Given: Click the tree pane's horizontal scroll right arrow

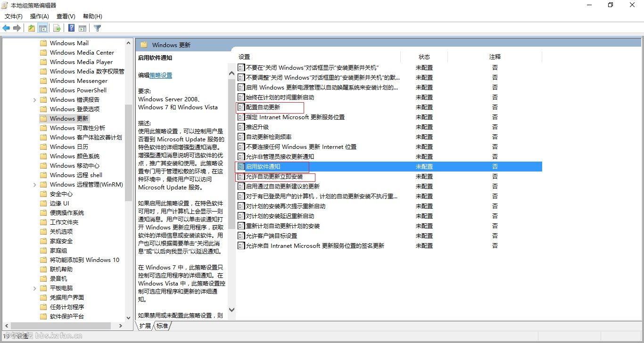Looking at the screenshot, I should (x=120, y=326).
